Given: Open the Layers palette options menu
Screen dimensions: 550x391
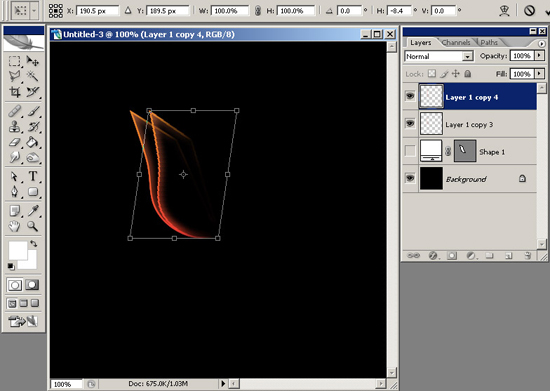Looking at the screenshot, I should click(x=542, y=43).
